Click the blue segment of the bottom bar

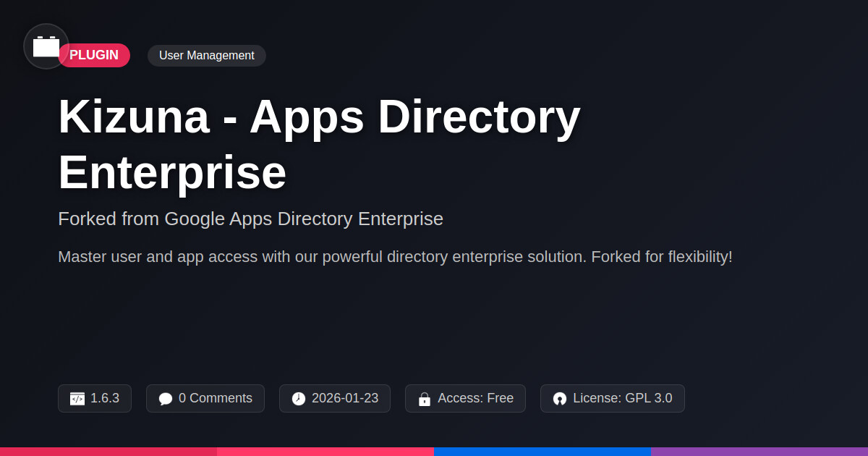[x=542, y=451]
